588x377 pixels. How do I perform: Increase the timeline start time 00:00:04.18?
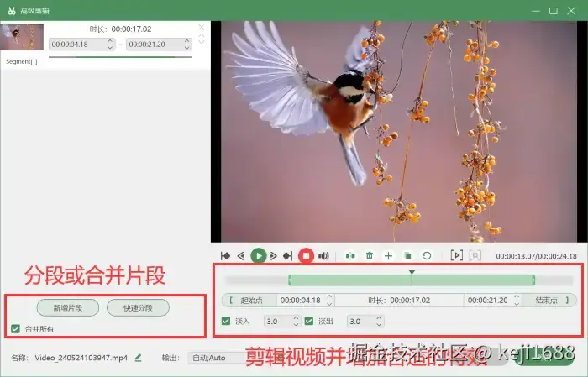tap(329, 296)
